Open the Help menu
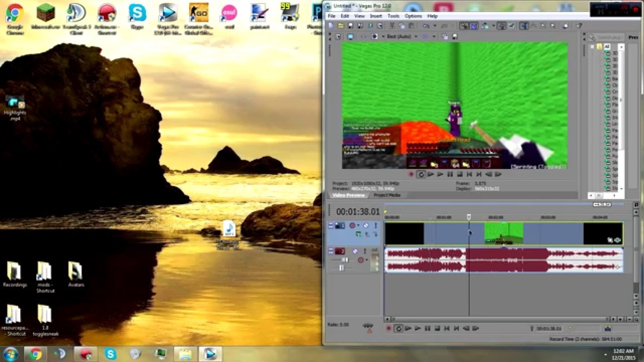Screen dimensions: 644x362 pos(432,16)
